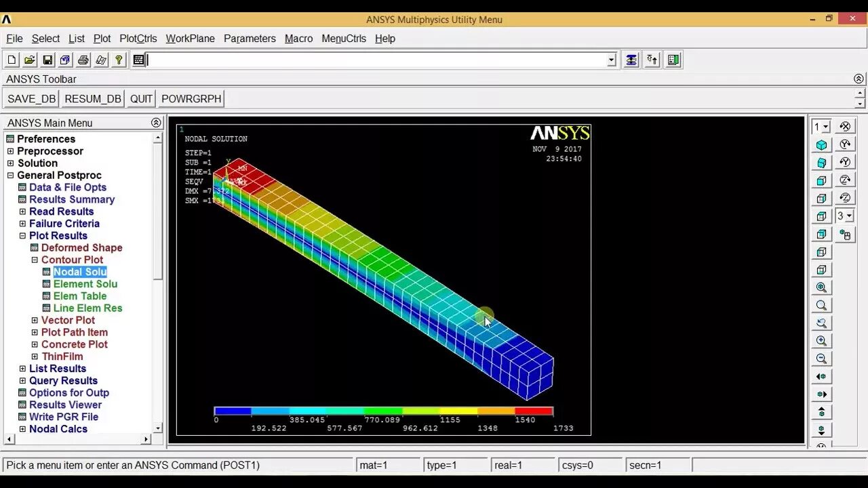Viewport: 868px width, 488px height.
Task: Open the rotation rate dropdown showing 3
Action: 848,216
